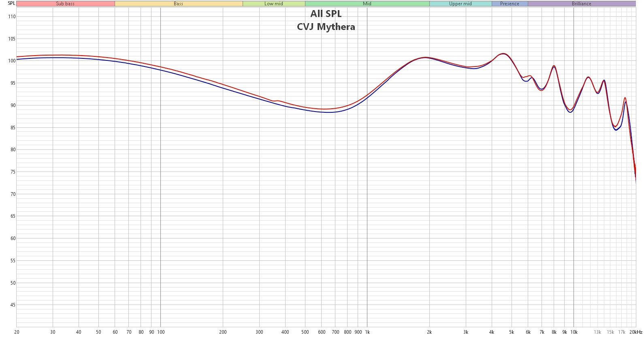Click the 4k frequency axis label
This screenshot has height=337, width=644.
pos(492,332)
